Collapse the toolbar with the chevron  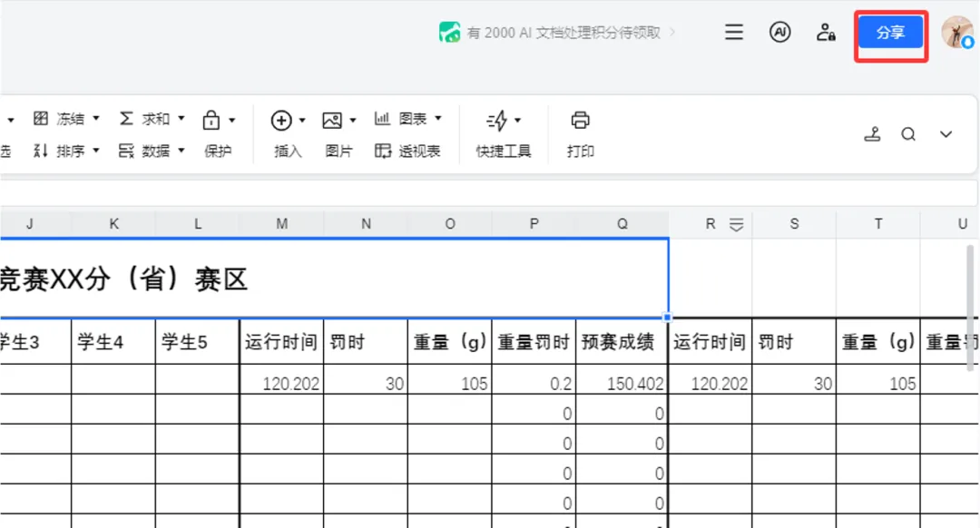(946, 134)
